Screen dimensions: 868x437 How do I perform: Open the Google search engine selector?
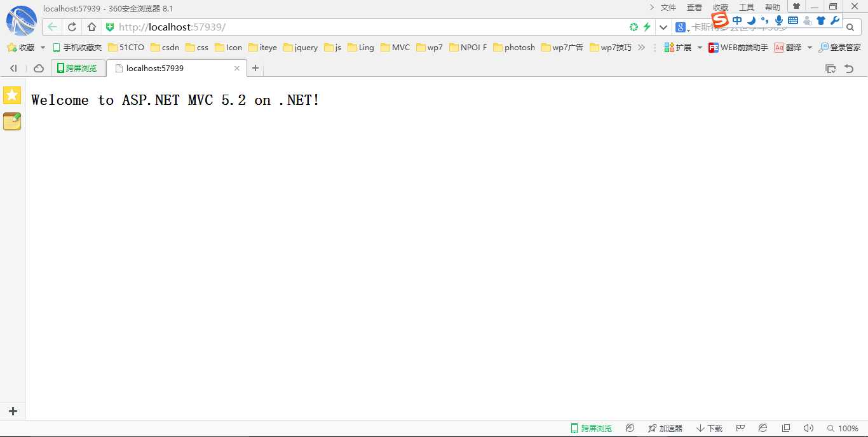682,27
